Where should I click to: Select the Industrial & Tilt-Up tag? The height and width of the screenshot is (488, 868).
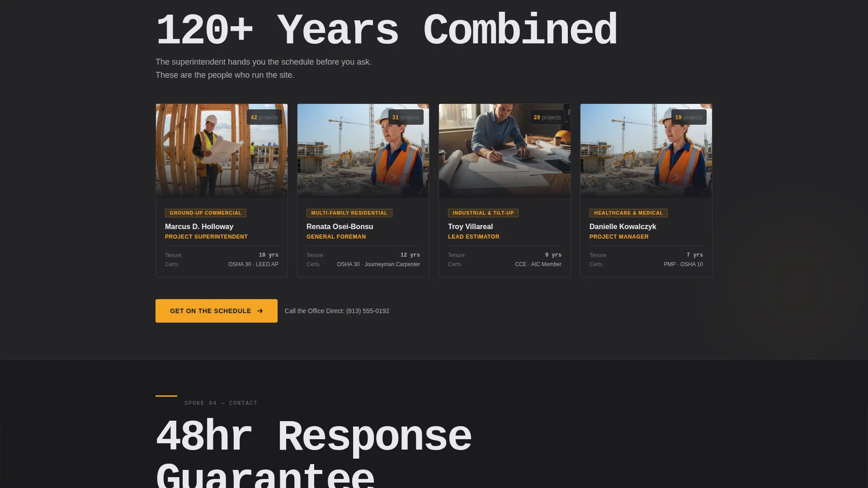[483, 213]
